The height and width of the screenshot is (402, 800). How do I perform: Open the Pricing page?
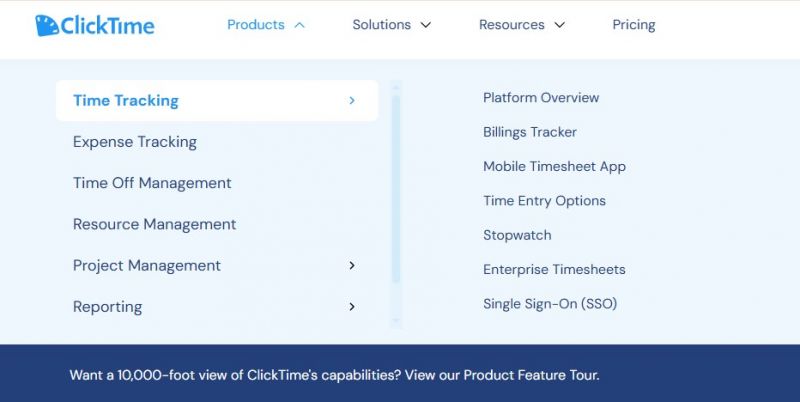pos(634,25)
